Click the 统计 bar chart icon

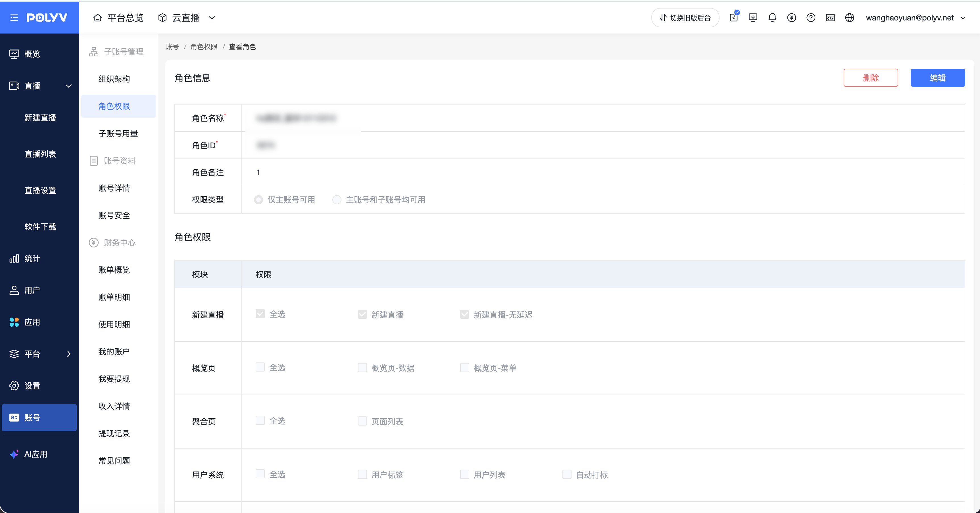(x=14, y=259)
